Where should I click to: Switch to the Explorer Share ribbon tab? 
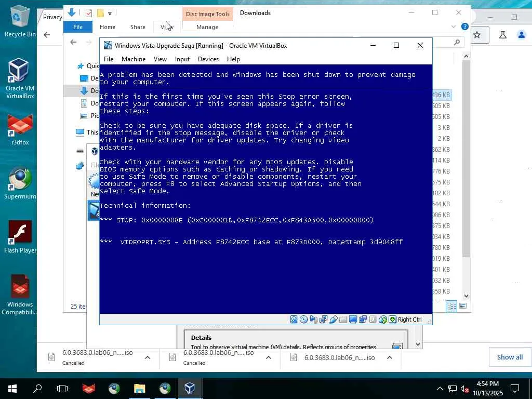[138, 27]
